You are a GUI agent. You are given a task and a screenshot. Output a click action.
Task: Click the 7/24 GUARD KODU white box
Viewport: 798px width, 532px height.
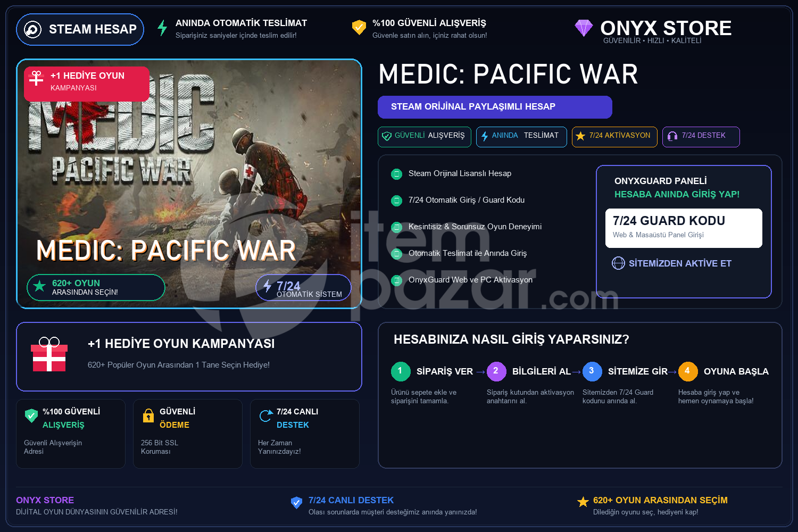coord(684,228)
